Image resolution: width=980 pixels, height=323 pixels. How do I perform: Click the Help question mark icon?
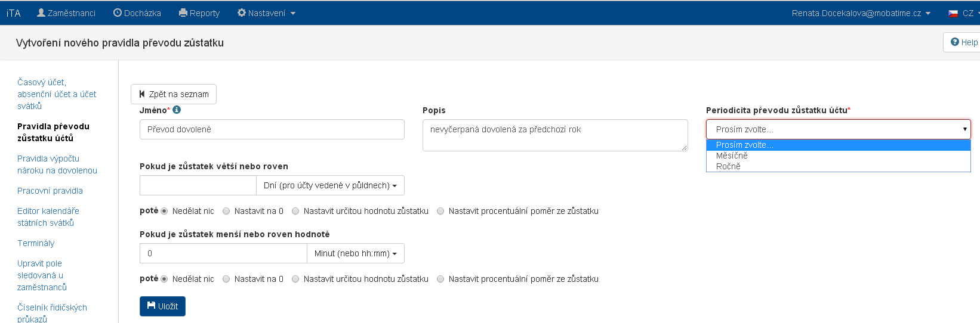click(955, 42)
